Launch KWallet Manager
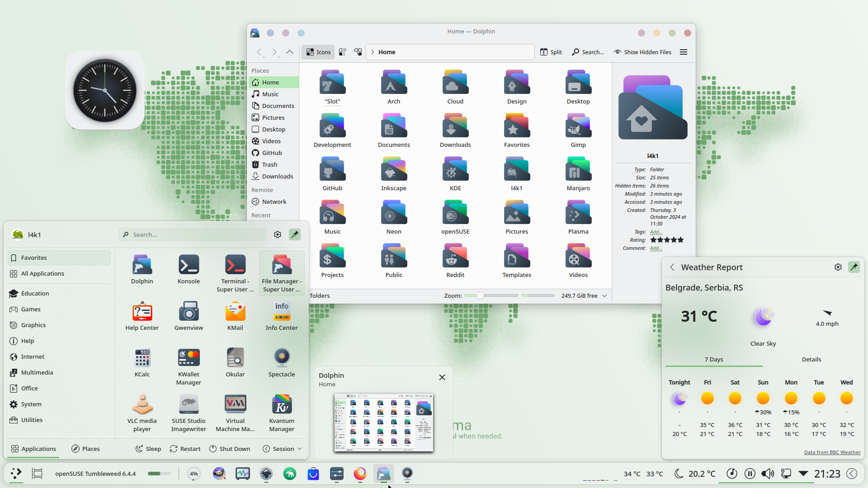 (x=189, y=366)
